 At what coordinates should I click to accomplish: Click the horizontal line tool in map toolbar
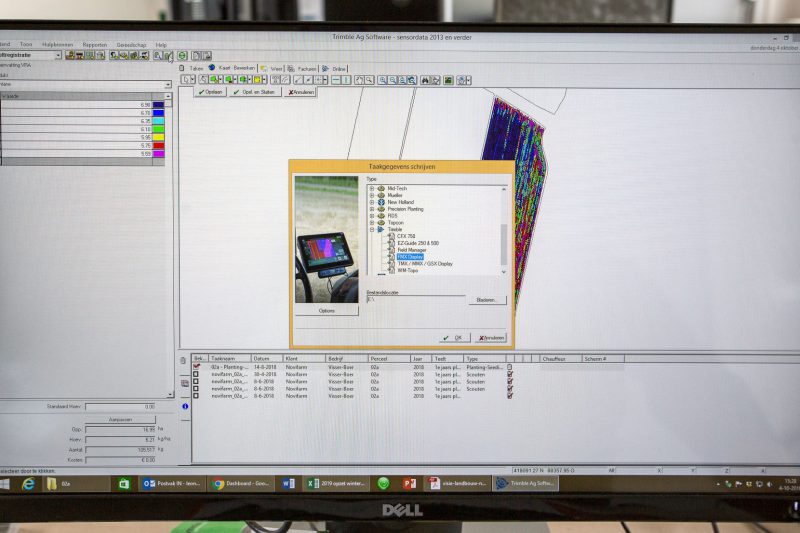[336, 80]
